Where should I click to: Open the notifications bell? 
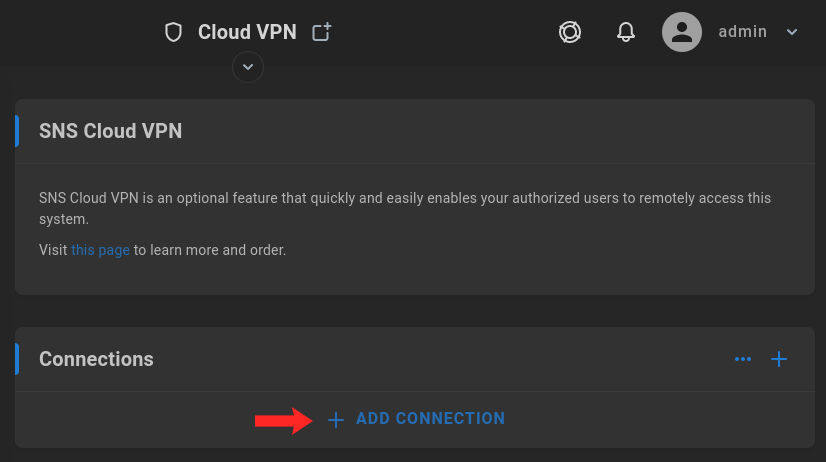tap(625, 32)
